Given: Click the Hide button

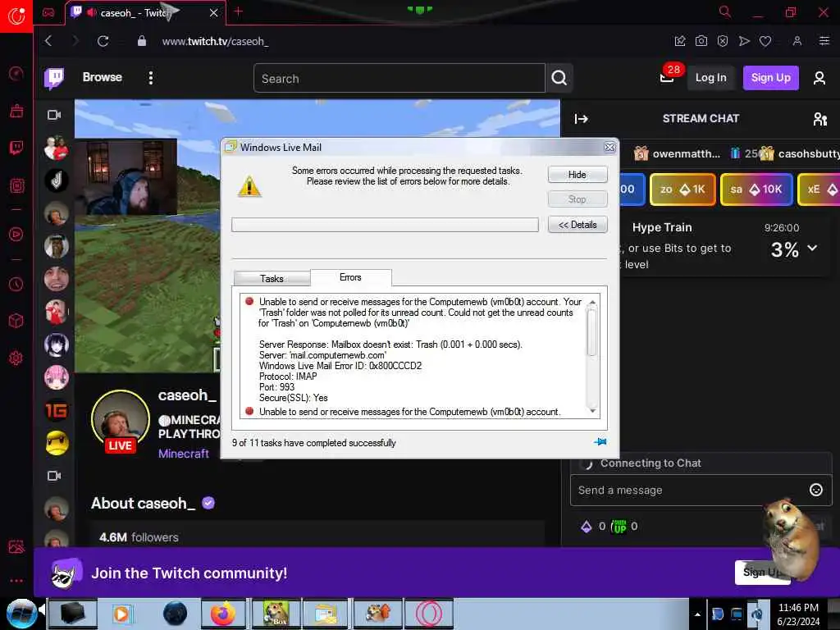Looking at the screenshot, I should [577, 175].
